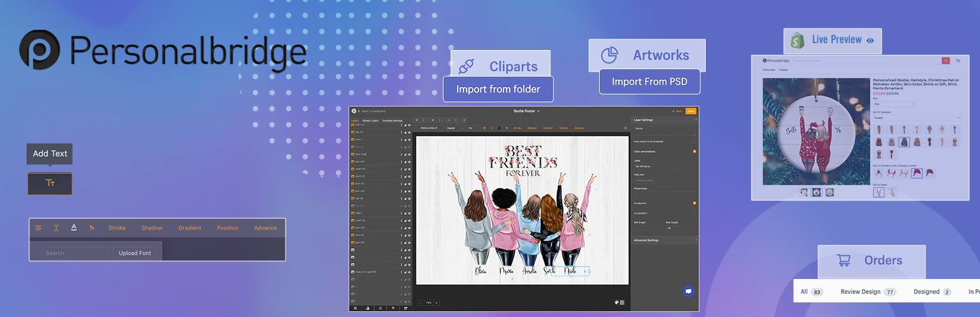Click the Import From PSD button
This screenshot has height=317, width=980.
[649, 82]
